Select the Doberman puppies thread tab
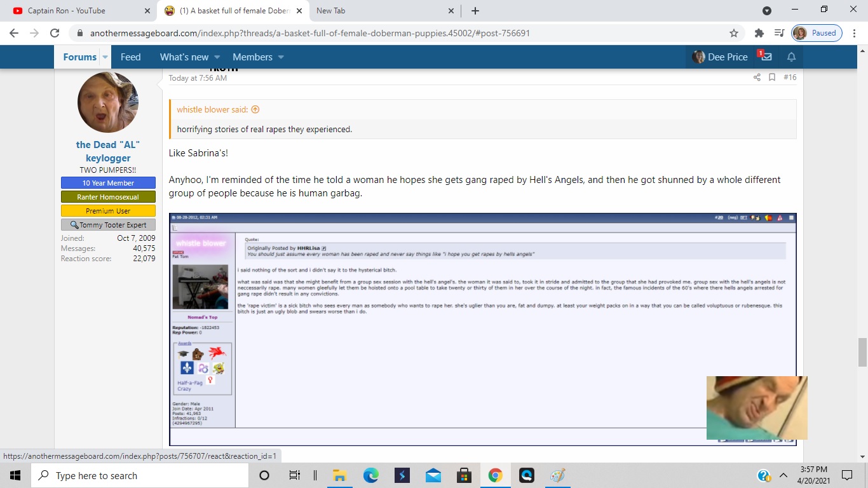Screen dimensions: 868x488 pos(233,11)
